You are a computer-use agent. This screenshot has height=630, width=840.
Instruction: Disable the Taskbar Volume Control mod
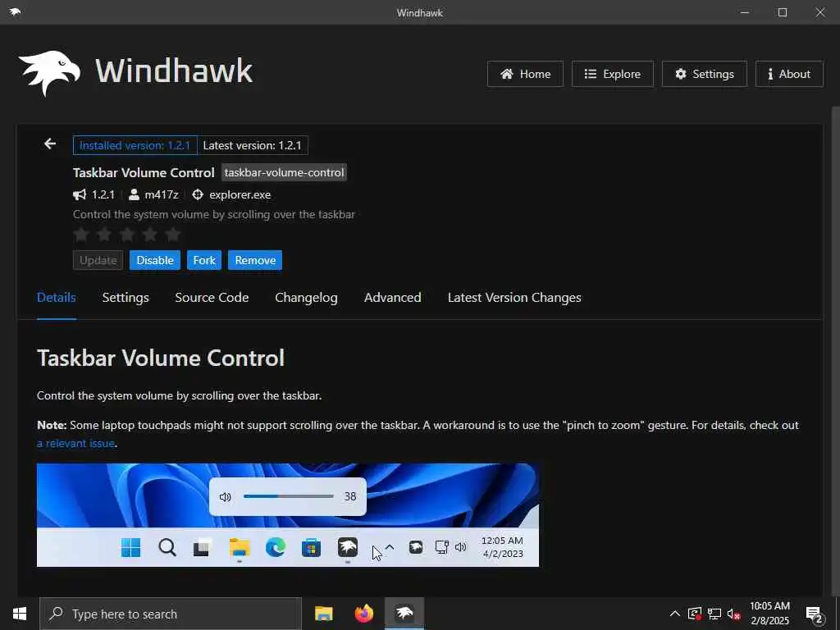[x=155, y=260]
